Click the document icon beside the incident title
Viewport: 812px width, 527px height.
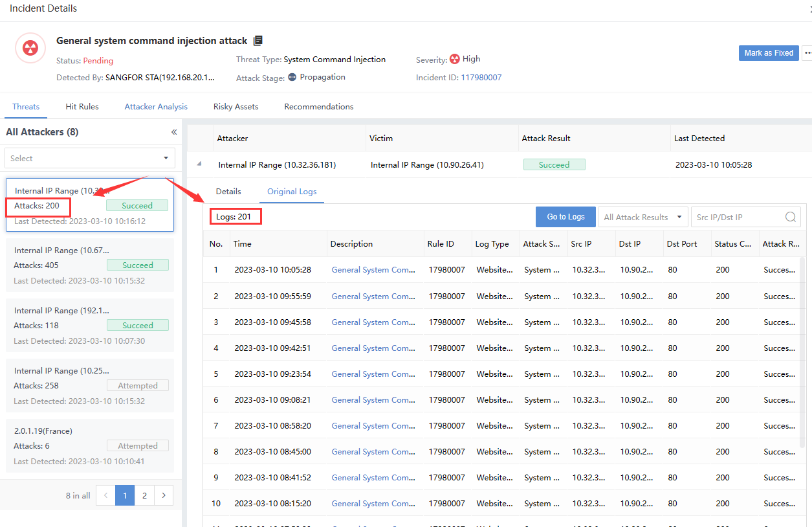click(258, 41)
